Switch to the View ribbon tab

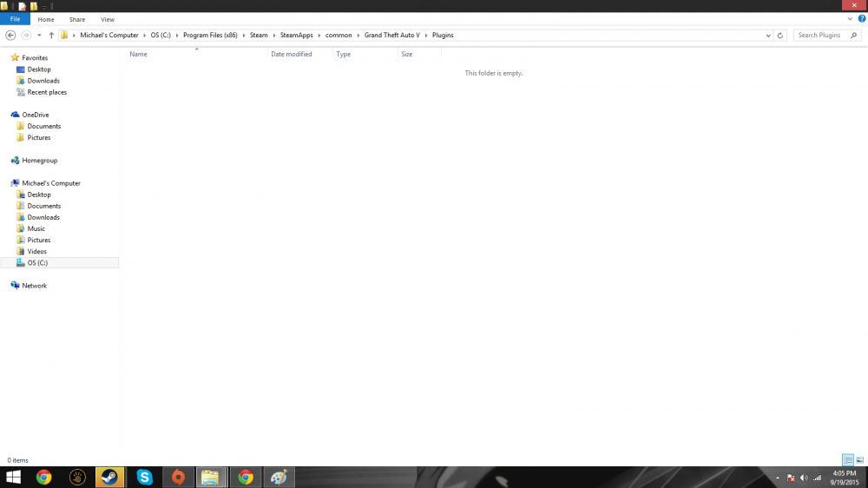coord(108,19)
